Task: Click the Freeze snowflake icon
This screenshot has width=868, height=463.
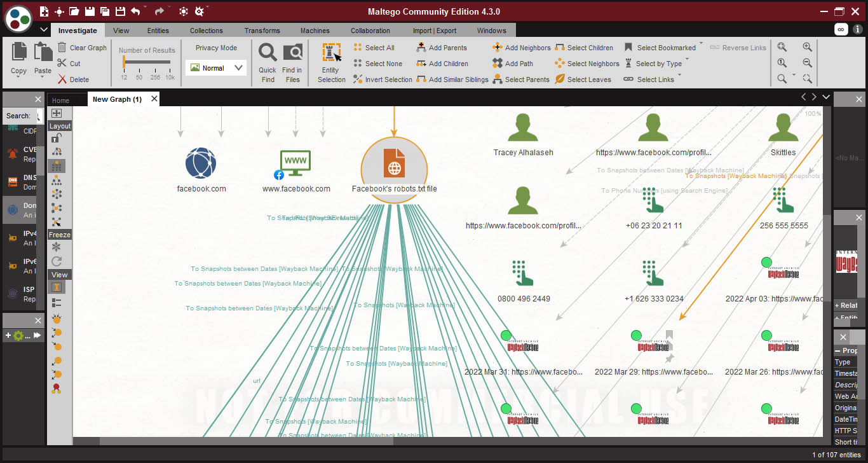Action: tap(57, 247)
